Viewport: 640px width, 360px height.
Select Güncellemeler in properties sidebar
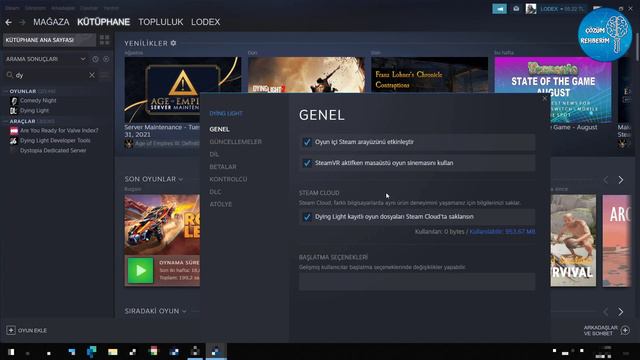pyautogui.click(x=236, y=142)
